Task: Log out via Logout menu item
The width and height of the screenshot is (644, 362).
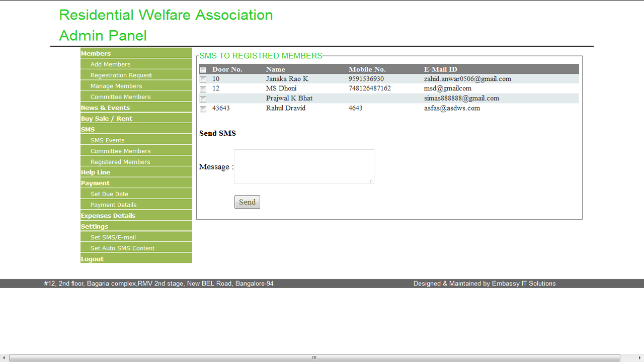Action: 136,258
